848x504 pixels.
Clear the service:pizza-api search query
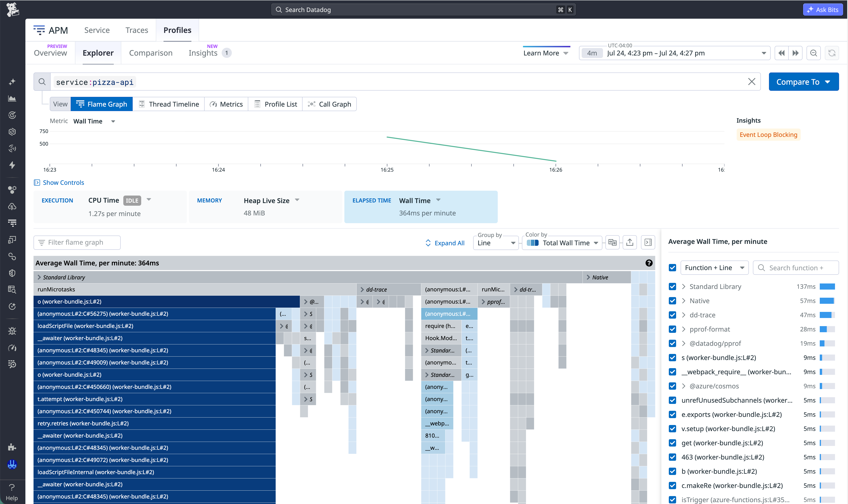[751, 81]
